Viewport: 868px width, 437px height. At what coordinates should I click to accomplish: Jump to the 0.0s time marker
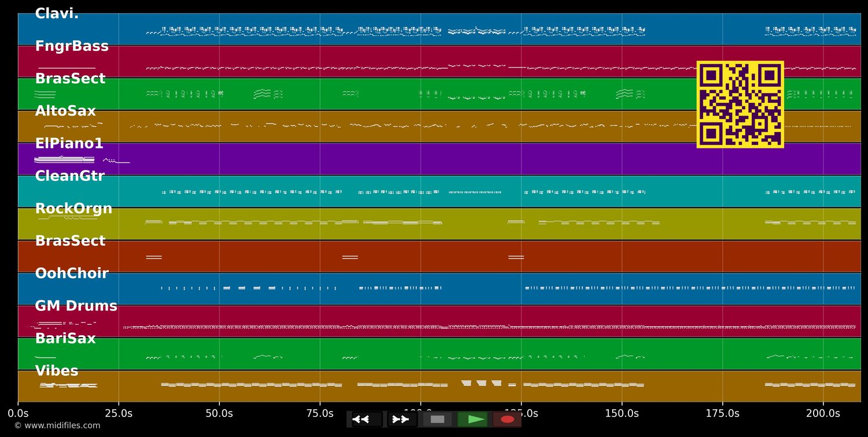click(18, 413)
